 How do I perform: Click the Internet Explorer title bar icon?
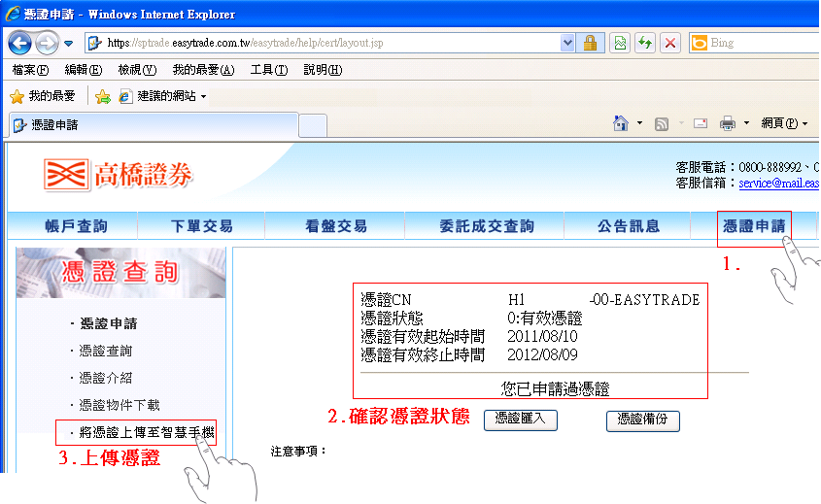pyautogui.click(x=13, y=15)
